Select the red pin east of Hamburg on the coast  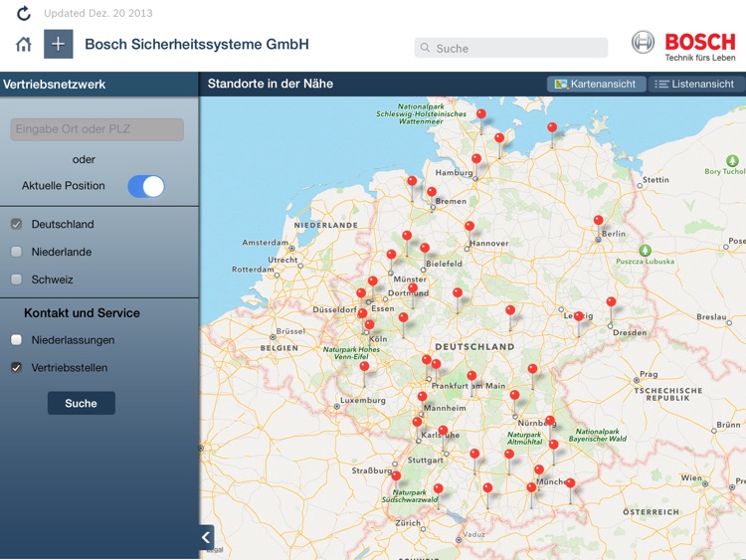click(552, 127)
